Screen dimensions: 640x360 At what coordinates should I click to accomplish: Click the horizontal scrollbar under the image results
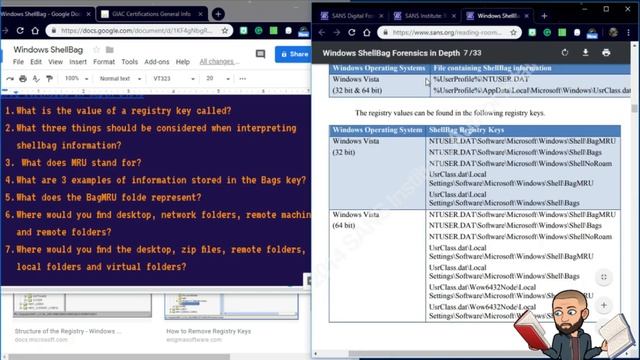118,357
